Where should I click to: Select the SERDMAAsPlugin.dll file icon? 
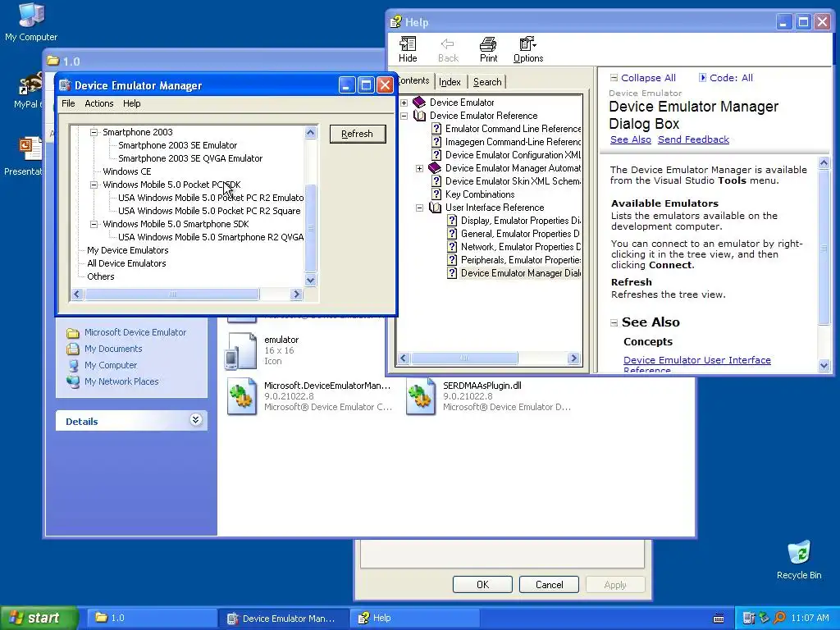[x=421, y=396]
